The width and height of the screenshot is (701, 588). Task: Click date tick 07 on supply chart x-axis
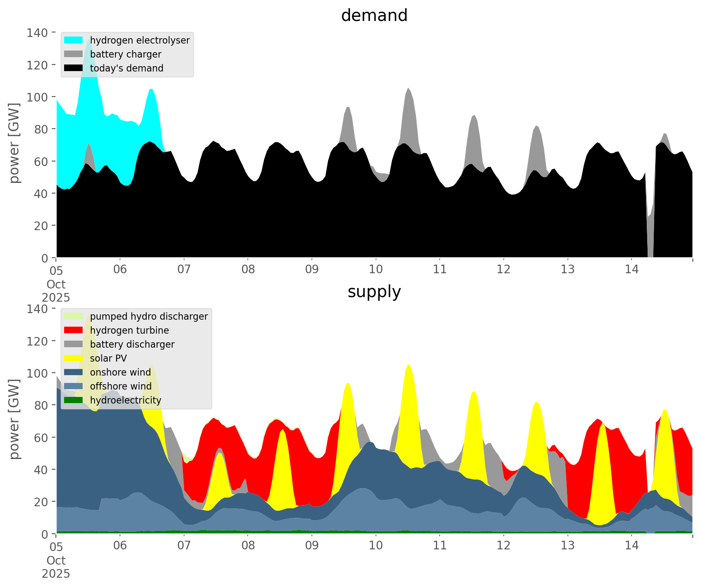[184, 546]
